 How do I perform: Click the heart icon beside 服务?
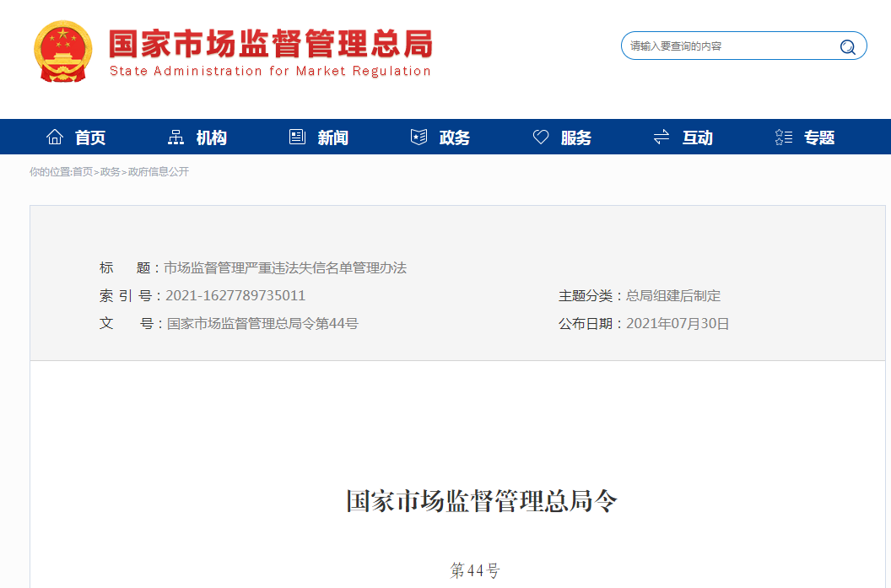[x=540, y=137]
